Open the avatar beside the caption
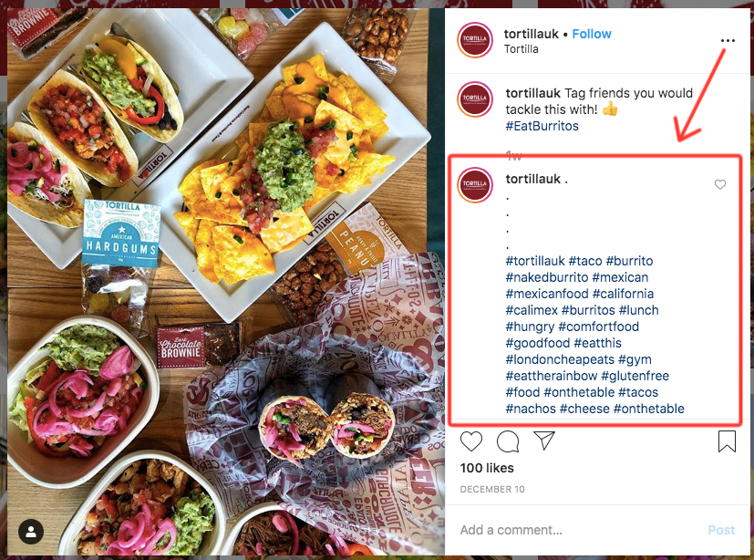This screenshot has height=560, width=754. [x=475, y=99]
